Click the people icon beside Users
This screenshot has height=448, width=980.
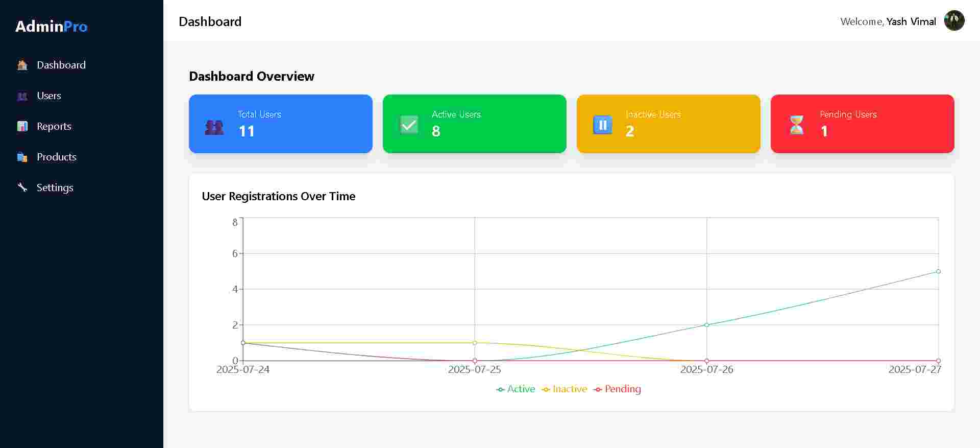(22, 96)
